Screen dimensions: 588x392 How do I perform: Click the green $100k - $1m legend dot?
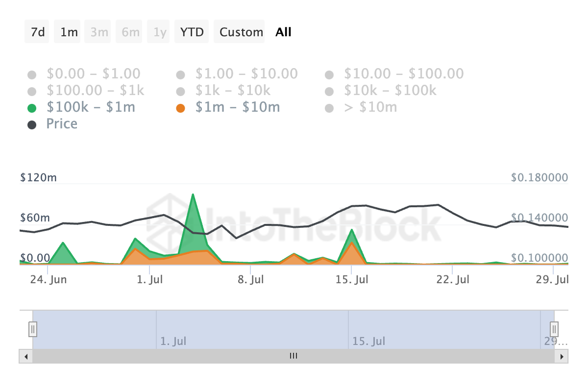[32, 108]
